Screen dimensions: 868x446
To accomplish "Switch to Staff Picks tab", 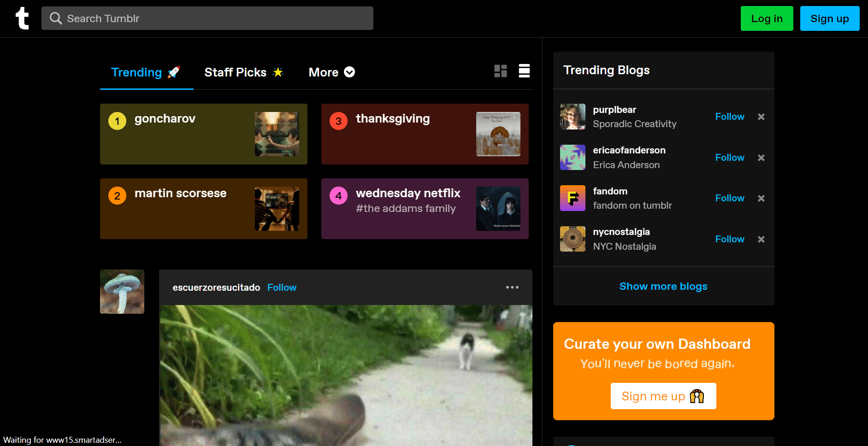I will tap(244, 72).
